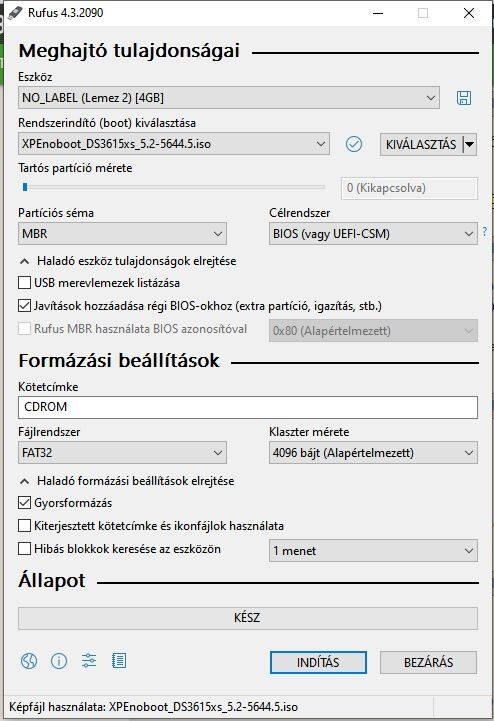Click the question mark help next to Célrendszer
The image size is (494, 721).
[x=484, y=232]
